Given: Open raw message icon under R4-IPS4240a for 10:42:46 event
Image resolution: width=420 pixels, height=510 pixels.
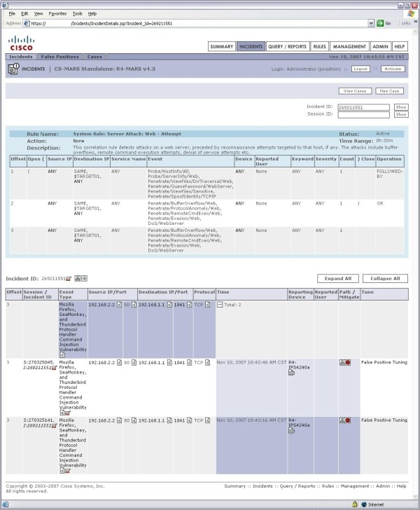Looking at the screenshot, I should click(x=292, y=373).
